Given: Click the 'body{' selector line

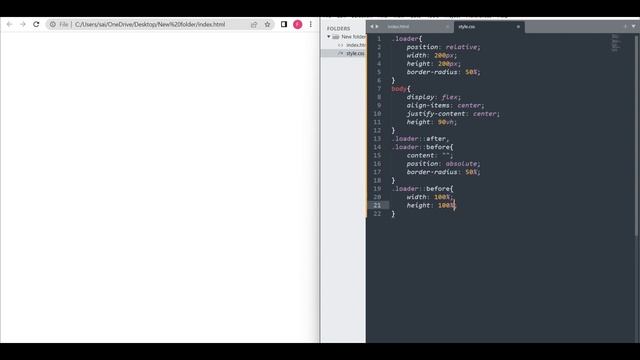Looking at the screenshot, I should pyautogui.click(x=401, y=89).
